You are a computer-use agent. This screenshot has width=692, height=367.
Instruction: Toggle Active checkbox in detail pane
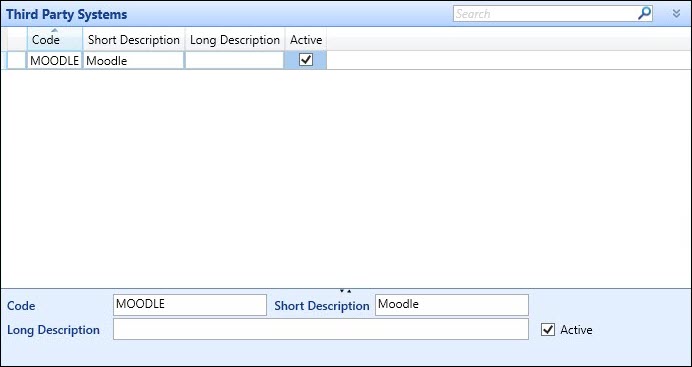(548, 330)
